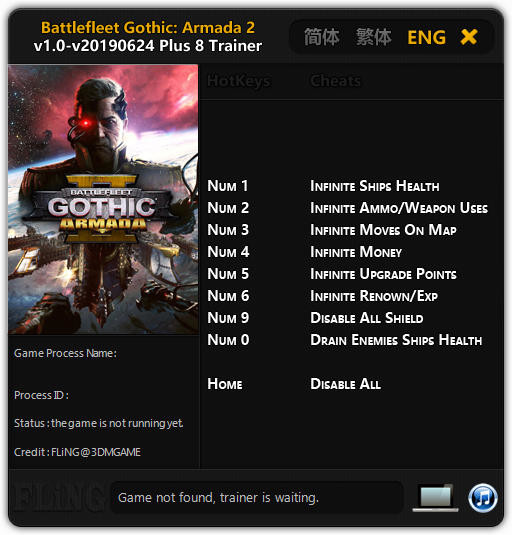Toggle Infinite Ships Health cheat
The width and height of the screenshot is (512, 535).
[375, 186]
